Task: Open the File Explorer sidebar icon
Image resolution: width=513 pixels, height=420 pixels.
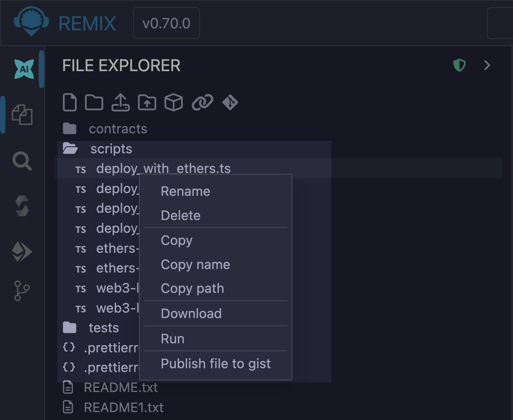Action: click(22, 114)
